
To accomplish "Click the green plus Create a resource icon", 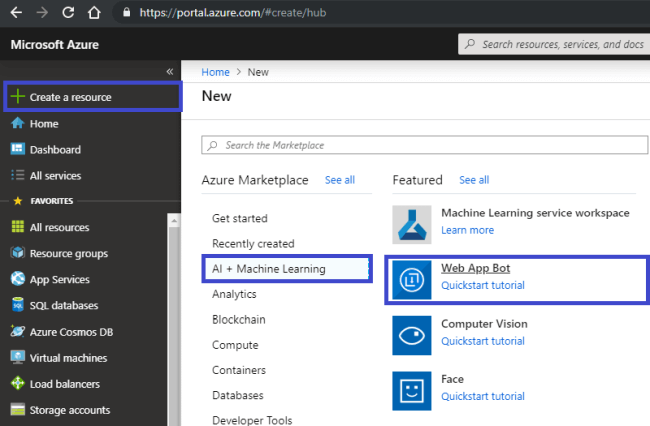I will (x=18, y=96).
